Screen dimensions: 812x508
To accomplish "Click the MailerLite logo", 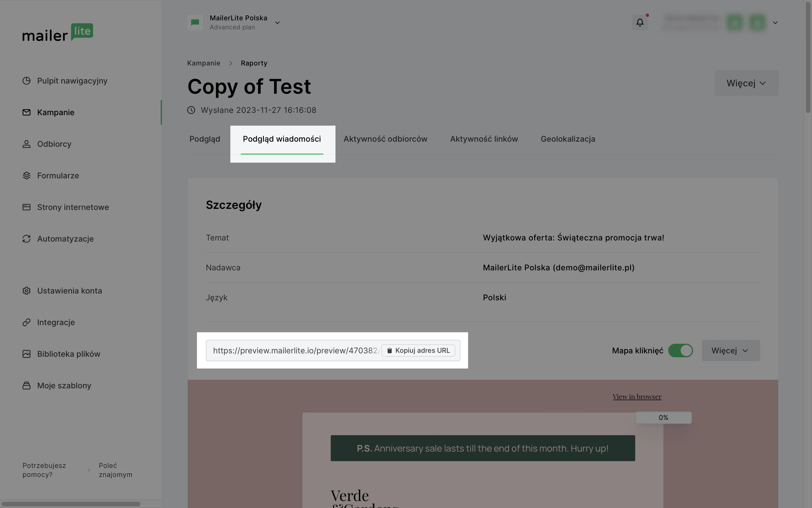I will pos(58,32).
